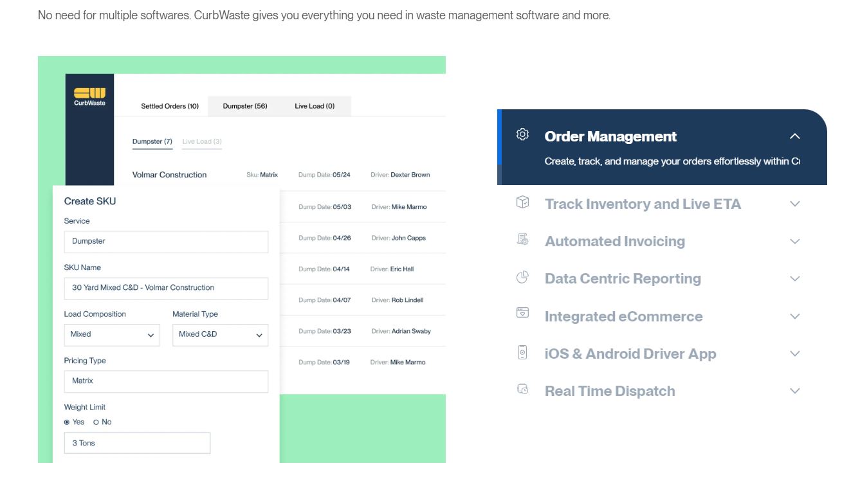Click the Sku: Matrix label

click(x=262, y=175)
